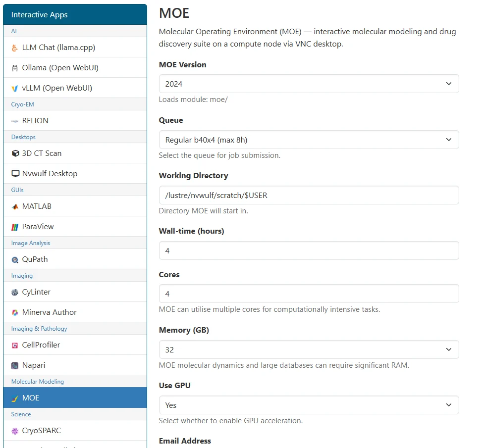The image size is (483, 448).
Task: Click the MOE page heading
Action: pyautogui.click(x=174, y=13)
